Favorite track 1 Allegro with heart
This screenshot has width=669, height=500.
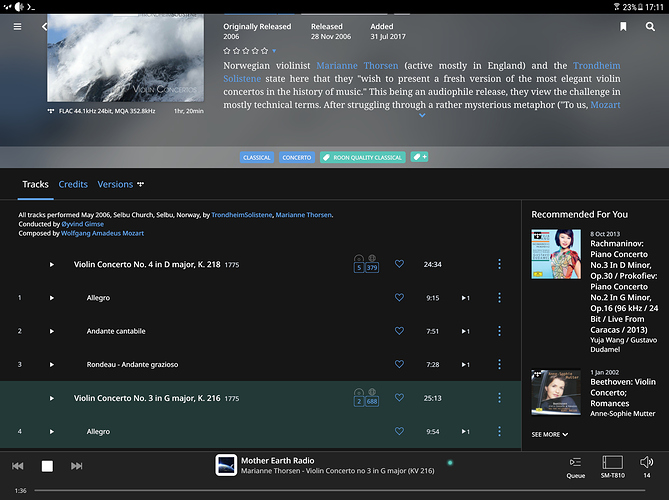tap(399, 297)
